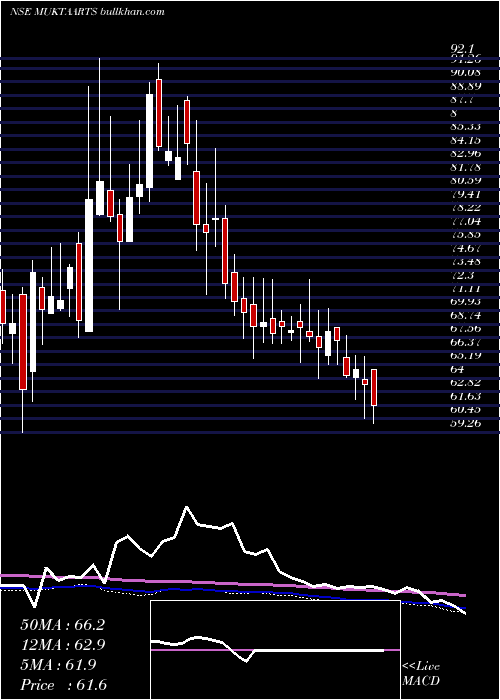Click the 60.45 price axis label
This screenshot has width=500, height=700.
pyautogui.click(x=465, y=409)
